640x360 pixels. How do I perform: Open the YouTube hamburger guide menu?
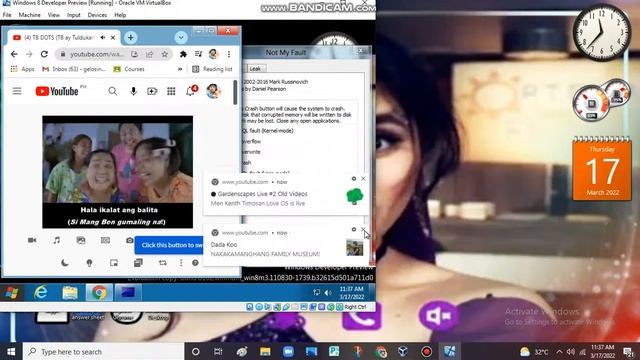click(17, 91)
